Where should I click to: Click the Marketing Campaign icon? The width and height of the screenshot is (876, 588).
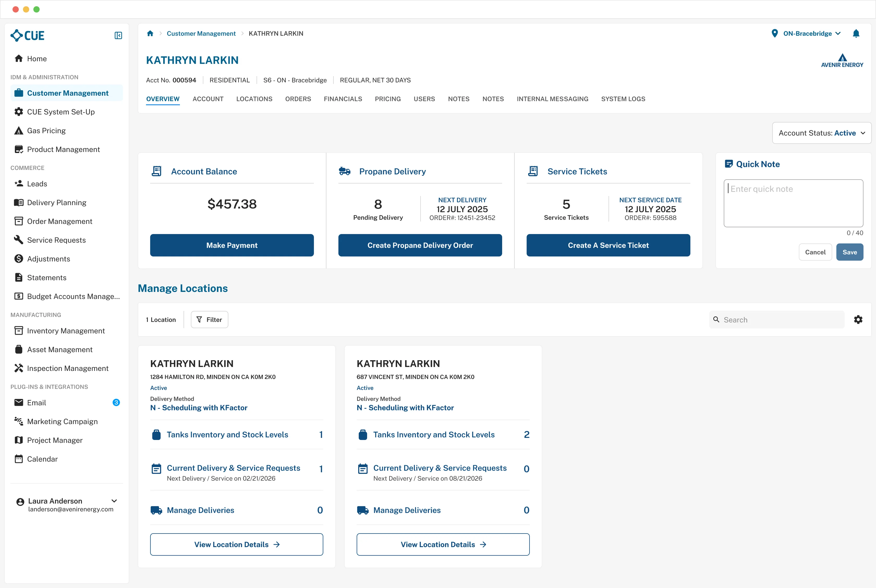(19, 421)
